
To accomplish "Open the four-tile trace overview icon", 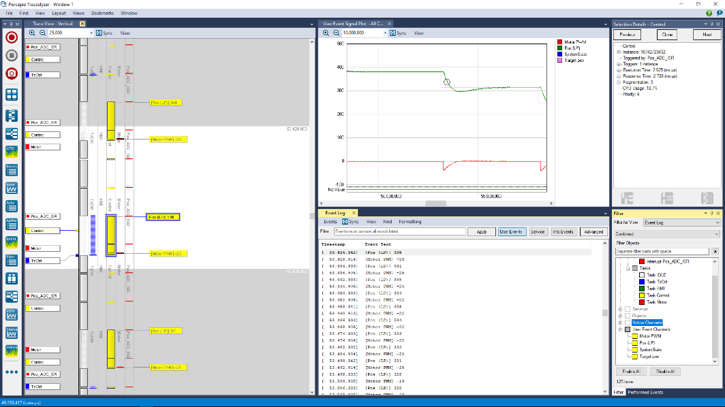I will (12, 95).
